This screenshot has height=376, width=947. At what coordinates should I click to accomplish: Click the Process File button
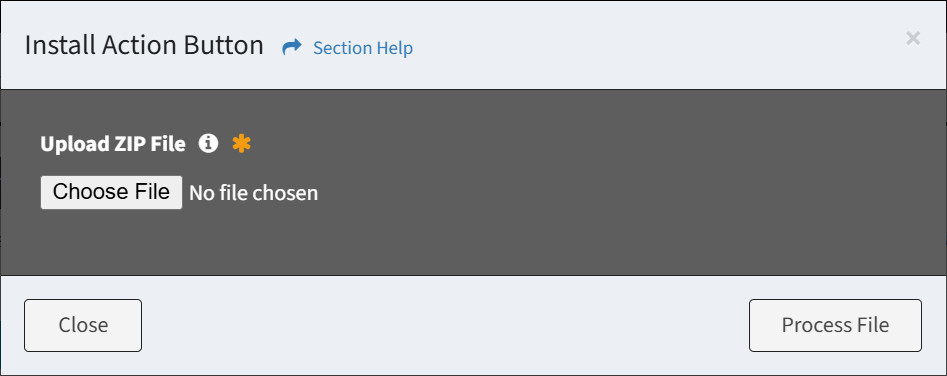point(835,325)
